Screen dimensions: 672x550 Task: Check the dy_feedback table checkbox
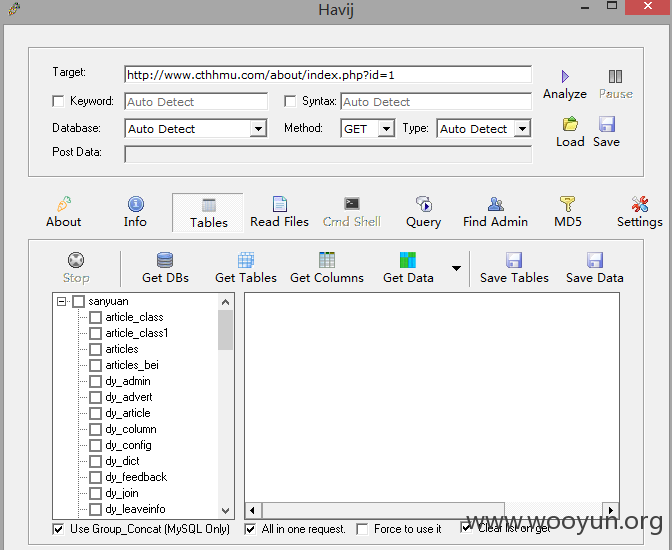95,478
